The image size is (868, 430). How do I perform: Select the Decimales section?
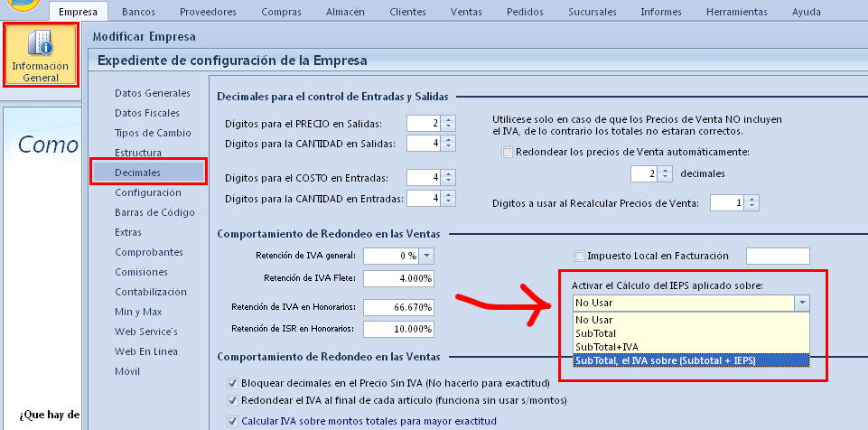149,173
